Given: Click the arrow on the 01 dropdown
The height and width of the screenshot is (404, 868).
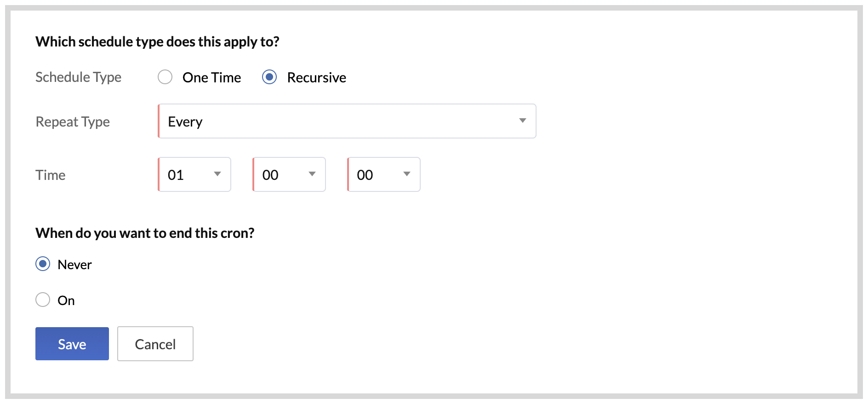Looking at the screenshot, I should tap(217, 174).
